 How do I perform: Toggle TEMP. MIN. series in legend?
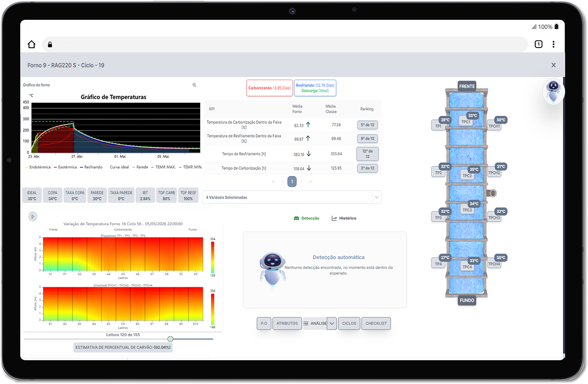(x=190, y=167)
